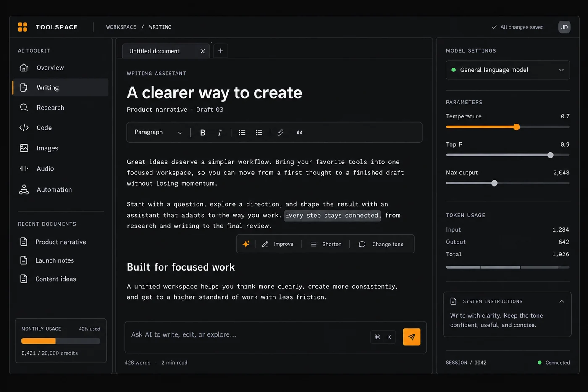Click Shorten on the selected text
This screenshot has width=588, height=392.
[326, 244]
